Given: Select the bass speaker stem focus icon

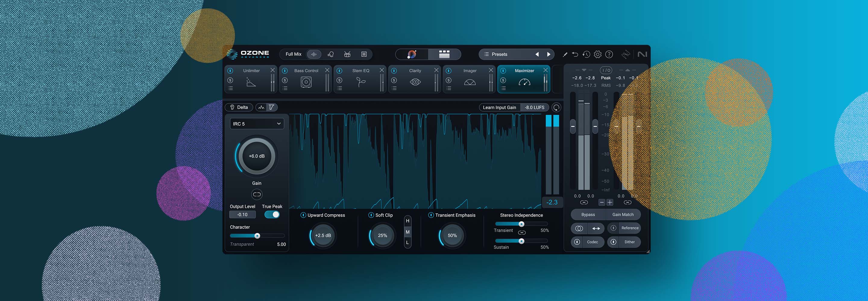Looking at the screenshot, I should click(364, 54).
